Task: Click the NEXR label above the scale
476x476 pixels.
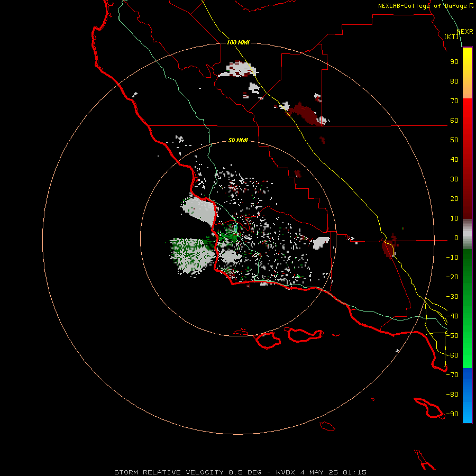Action: pos(465,32)
